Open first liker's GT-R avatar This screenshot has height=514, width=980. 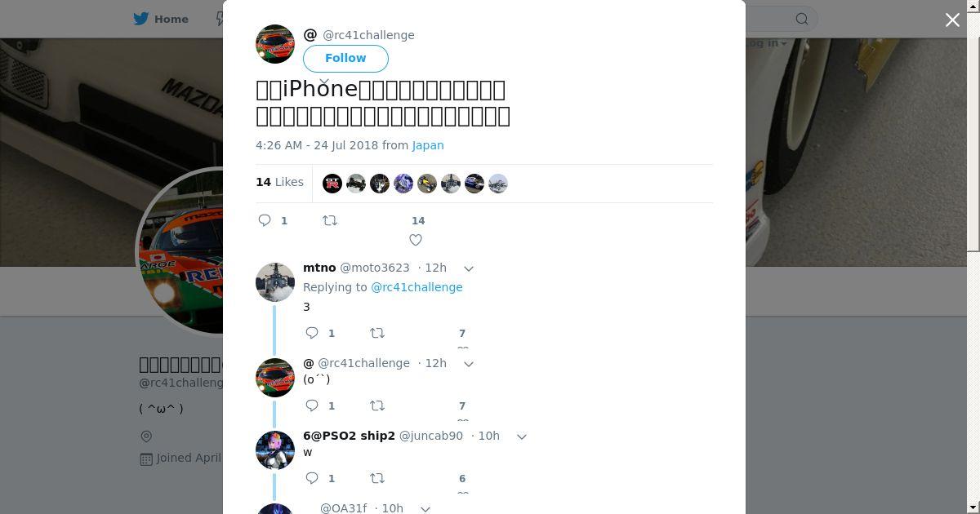click(x=332, y=184)
